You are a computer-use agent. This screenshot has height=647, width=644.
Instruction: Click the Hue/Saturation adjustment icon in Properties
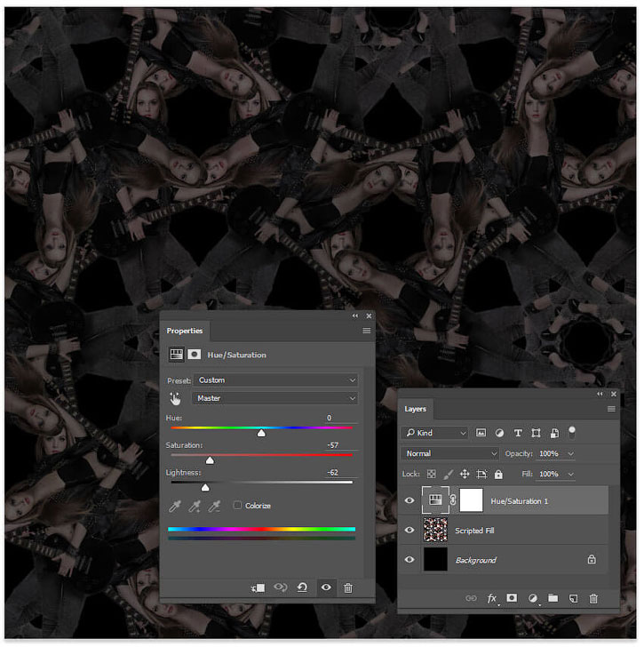pyautogui.click(x=177, y=356)
